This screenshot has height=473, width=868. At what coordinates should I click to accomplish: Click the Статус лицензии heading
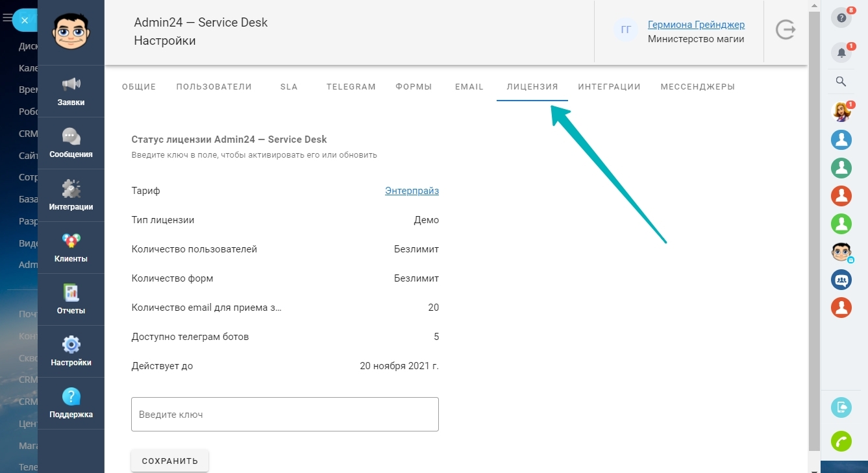pyautogui.click(x=229, y=139)
